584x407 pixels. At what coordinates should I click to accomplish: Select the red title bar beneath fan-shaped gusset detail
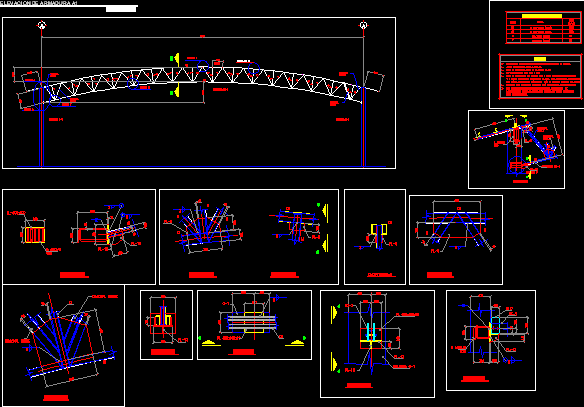56,398
